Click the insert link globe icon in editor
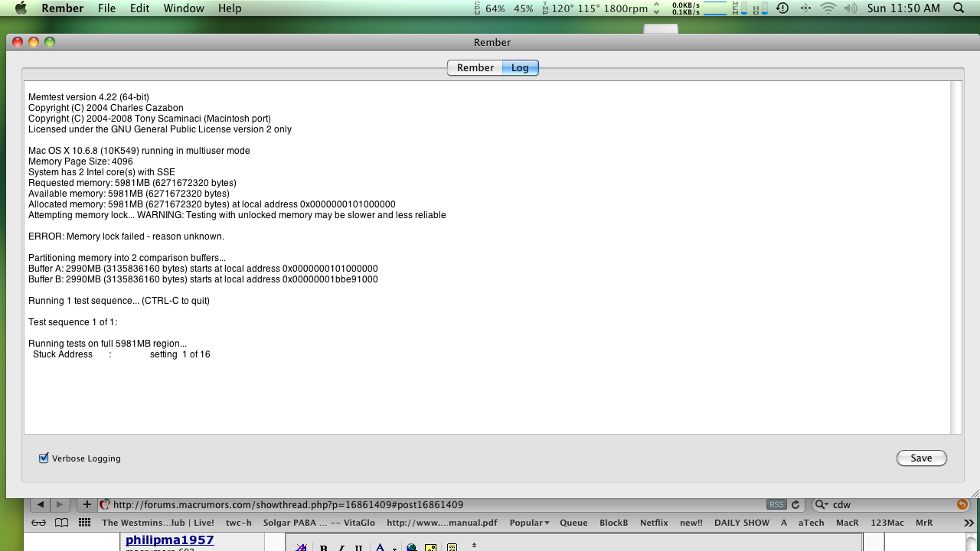Screen dimensions: 980x551 pos(412,547)
